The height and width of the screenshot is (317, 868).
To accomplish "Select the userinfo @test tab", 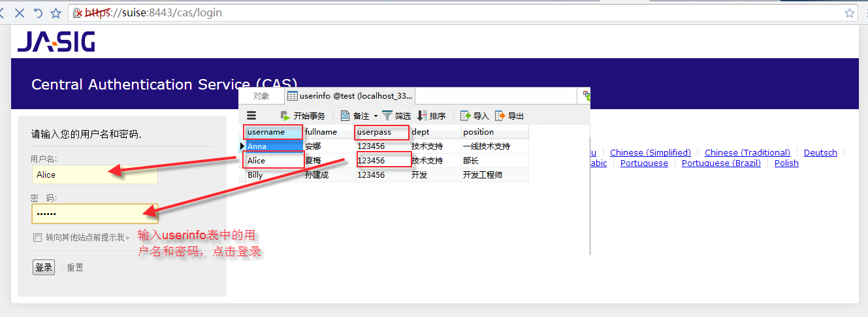I will click(x=351, y=96).
